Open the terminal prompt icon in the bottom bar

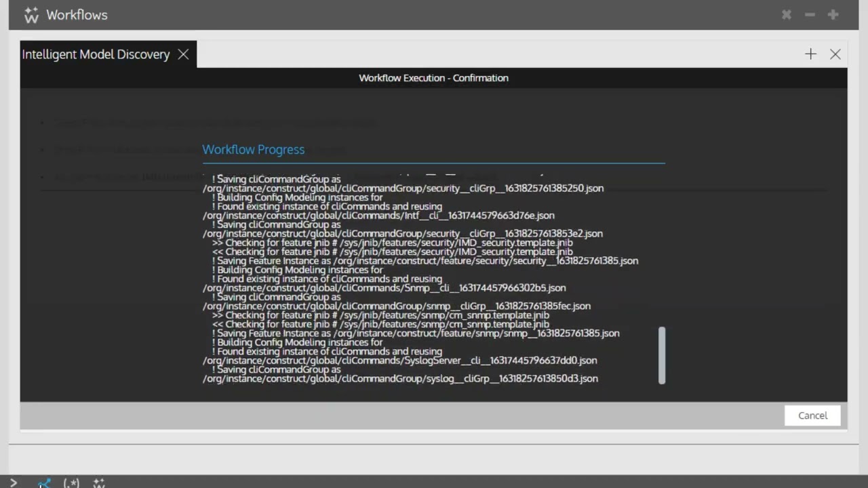point(14,483)
